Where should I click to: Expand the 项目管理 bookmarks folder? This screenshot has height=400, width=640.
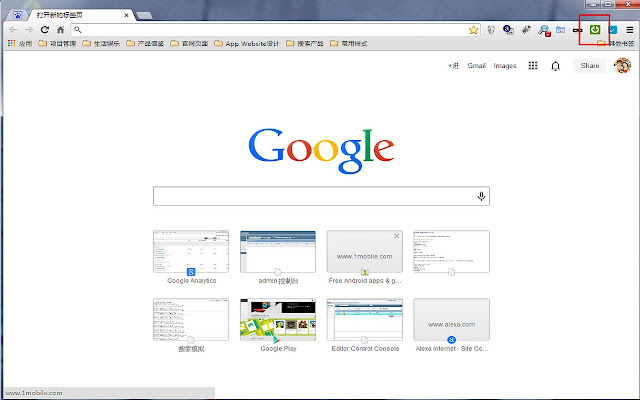57,43
